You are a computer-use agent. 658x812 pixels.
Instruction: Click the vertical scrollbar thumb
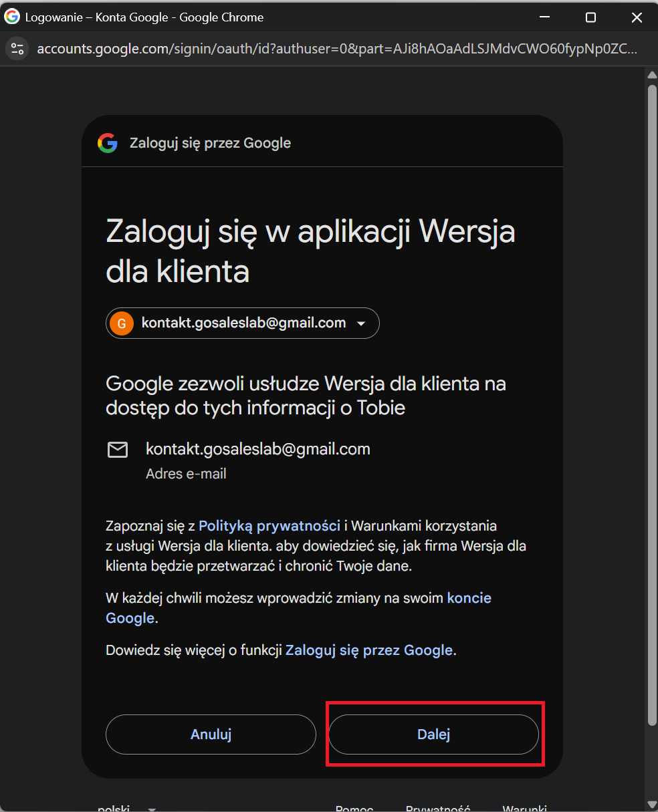pyautogui.click(x=653, y=405)
